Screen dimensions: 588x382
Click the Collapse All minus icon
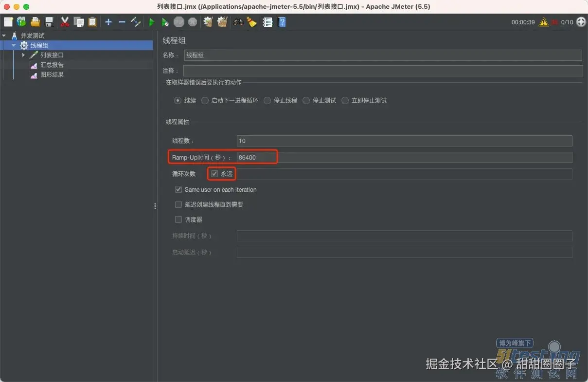pyautogui.click(x=122, y=22)
